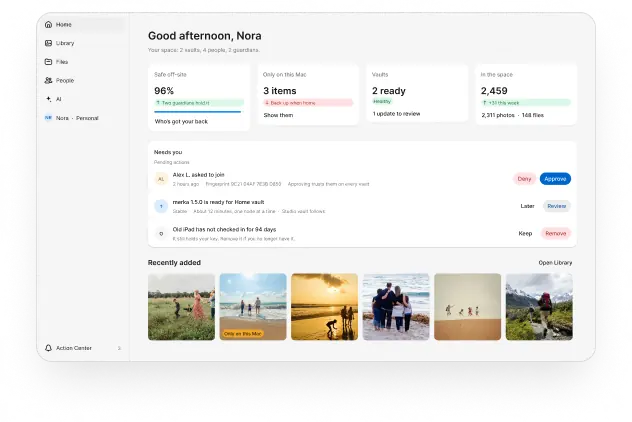Image resolution: width=632 pixels, height=422 pixels.
Task: Click the Action Center bell icon
Action: (48, 348)
